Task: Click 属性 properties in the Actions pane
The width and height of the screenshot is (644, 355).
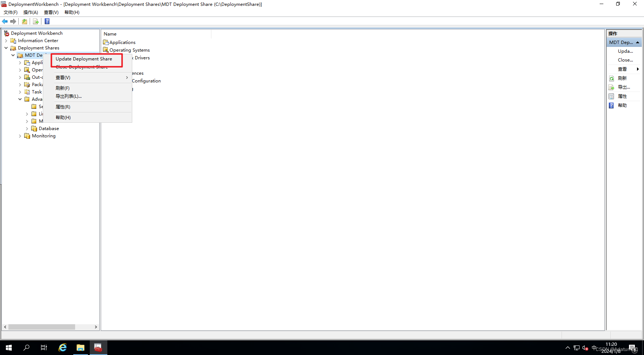Action: tap(622, 96)
